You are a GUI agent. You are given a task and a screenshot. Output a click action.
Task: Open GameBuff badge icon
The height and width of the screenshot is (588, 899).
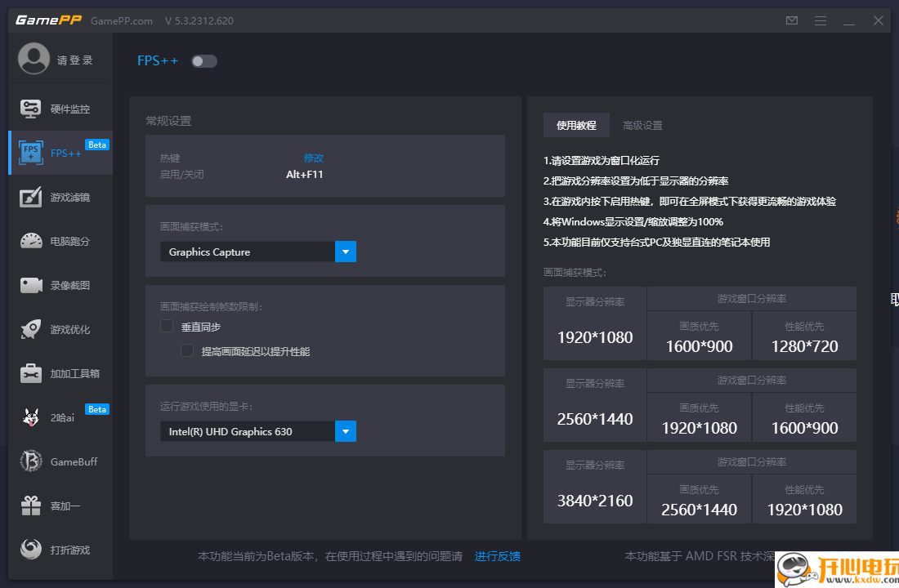coord(31,461)
